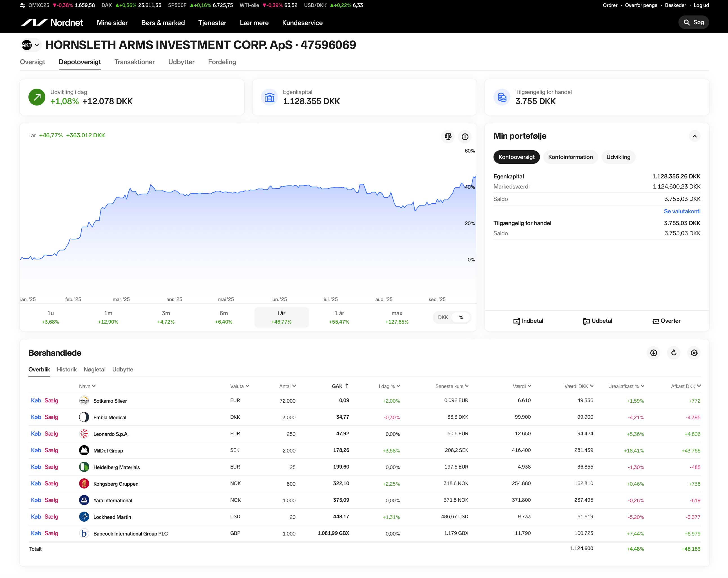Viewport: 728px width, 578px height.
Task: Click the Nordnet logo
Action: (52, 23)
